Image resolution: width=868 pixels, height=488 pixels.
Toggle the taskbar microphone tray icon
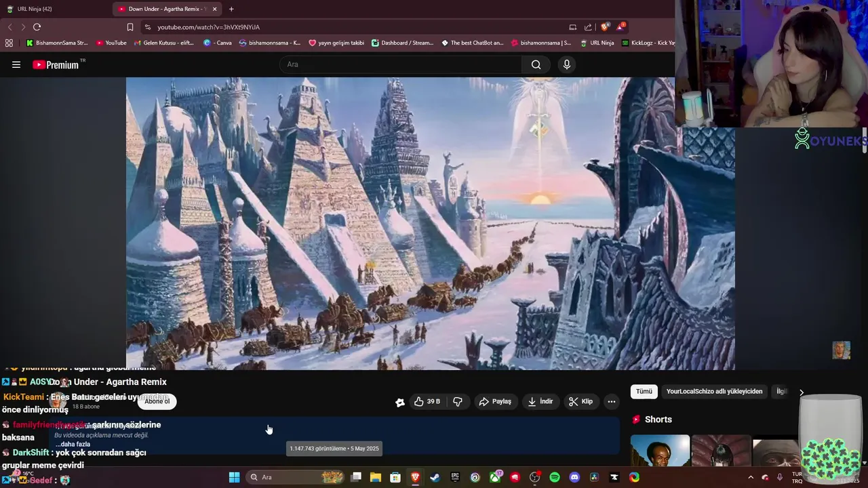point(780,477)
